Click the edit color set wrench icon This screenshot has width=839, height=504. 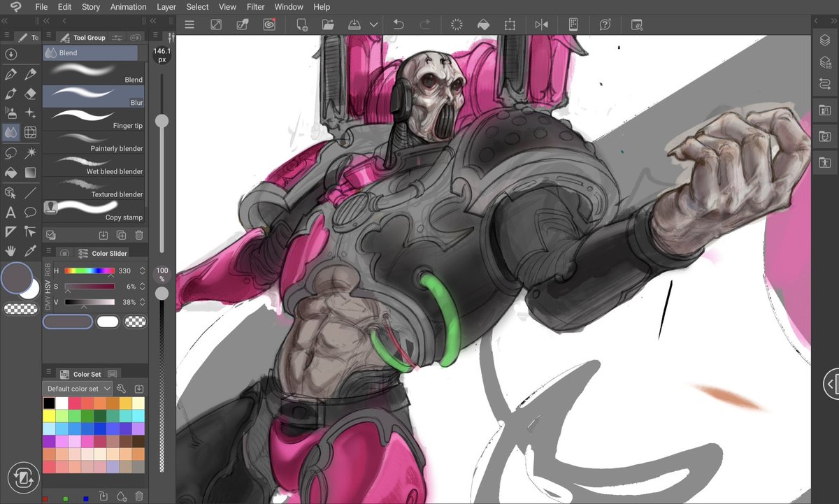(121, 389)
